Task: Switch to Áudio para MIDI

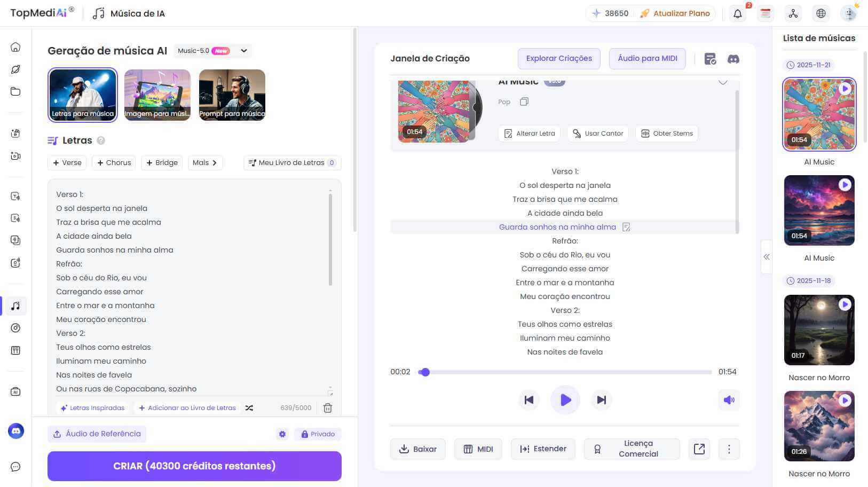Action: tap(647, 58)
